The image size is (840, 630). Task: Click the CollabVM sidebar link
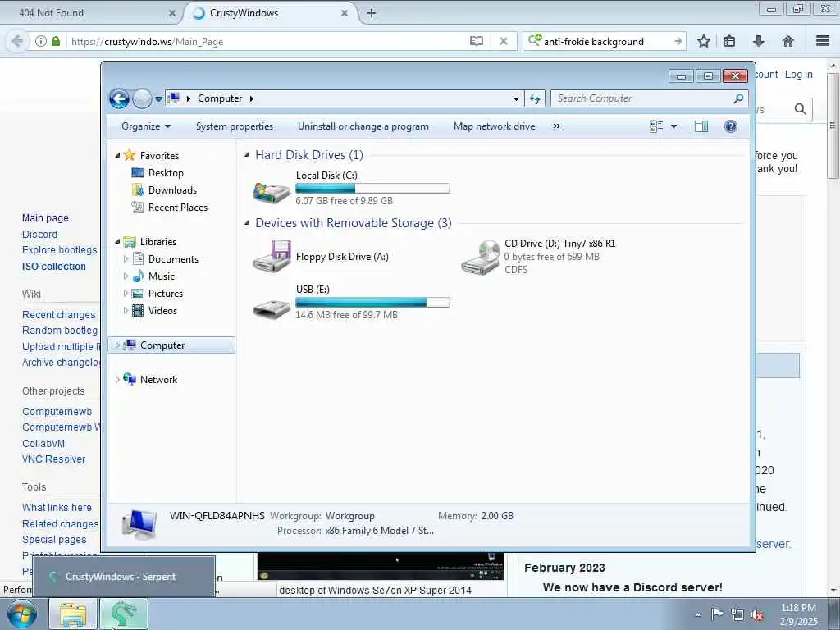43,444
